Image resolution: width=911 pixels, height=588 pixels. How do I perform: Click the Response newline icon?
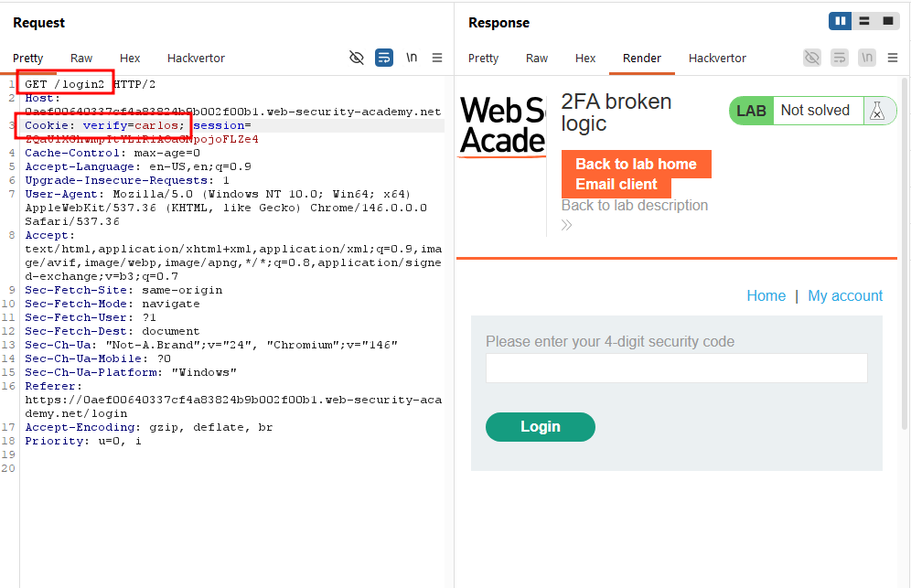pyautogui.click(x=867, y=58)
